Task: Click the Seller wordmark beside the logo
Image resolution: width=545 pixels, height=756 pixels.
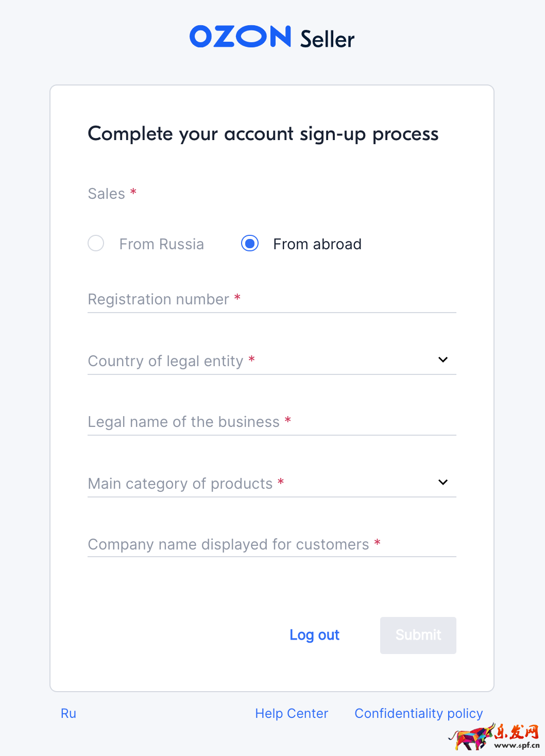Action: 327,39
